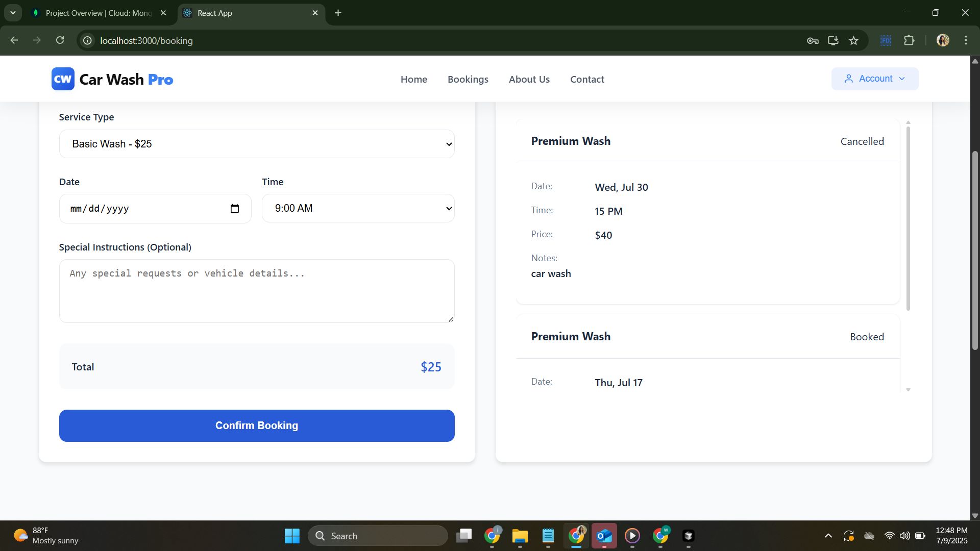980x551 pixels.
Task: Open File Explorer from the taskbar
Action: pyautogui.click(x=520, y=536)
